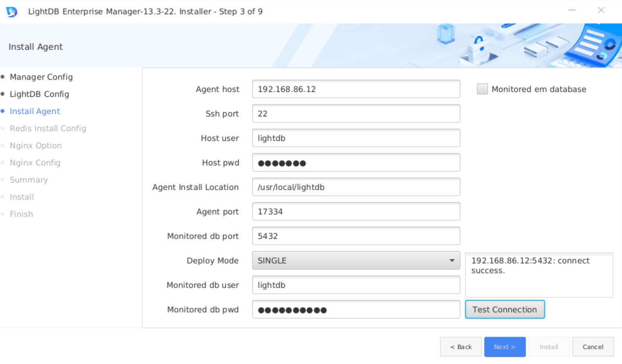Click the Test Connection button
Image resolution: width=622 pixels, height=364 pixels.
(x=505, y=309)
